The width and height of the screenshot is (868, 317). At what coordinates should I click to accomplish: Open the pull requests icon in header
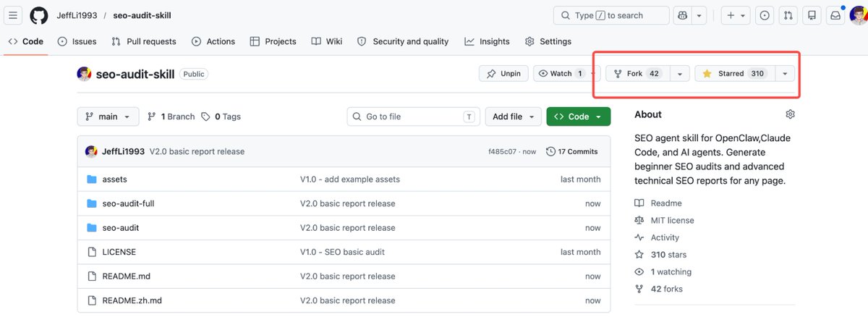[x=788, y=15]
